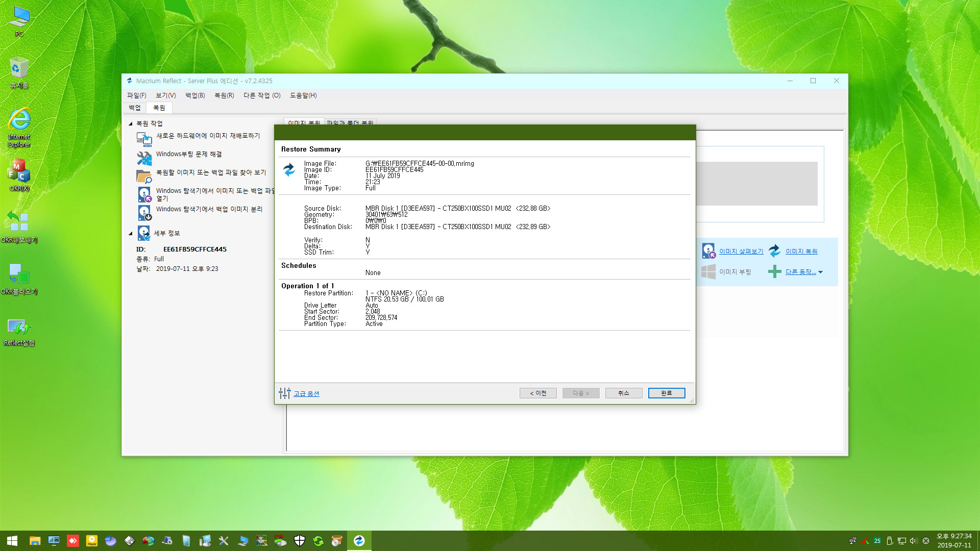Open the 백업(B) menu
The height and width of the screenshot is (551, 980).
[195, 95]
